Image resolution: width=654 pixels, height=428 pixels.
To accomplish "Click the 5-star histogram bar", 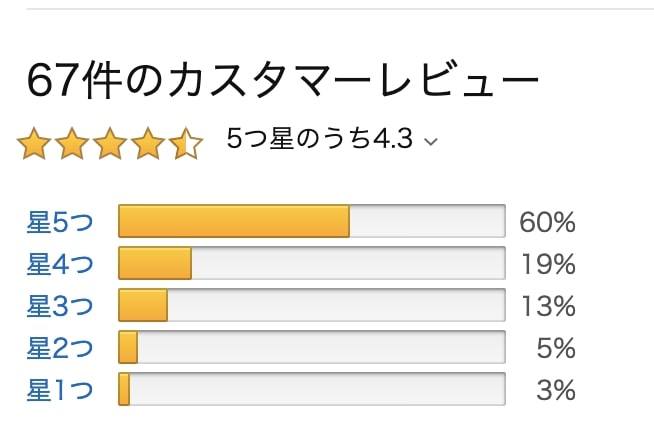I will pos(312,221).
